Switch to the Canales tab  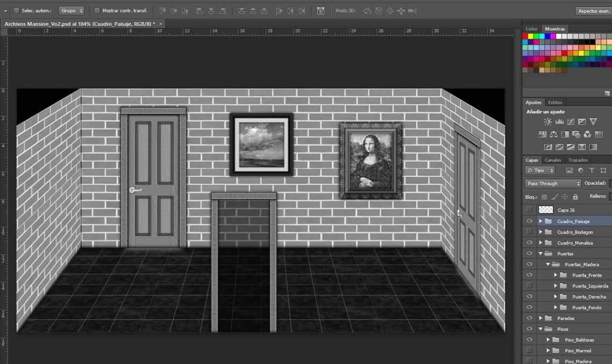pos(552,160)
